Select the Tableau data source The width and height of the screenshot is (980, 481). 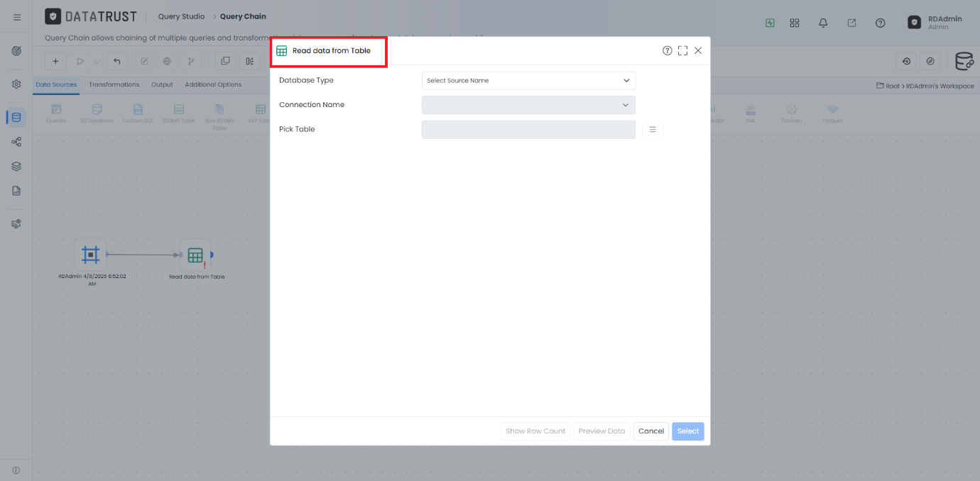(792, 114)
